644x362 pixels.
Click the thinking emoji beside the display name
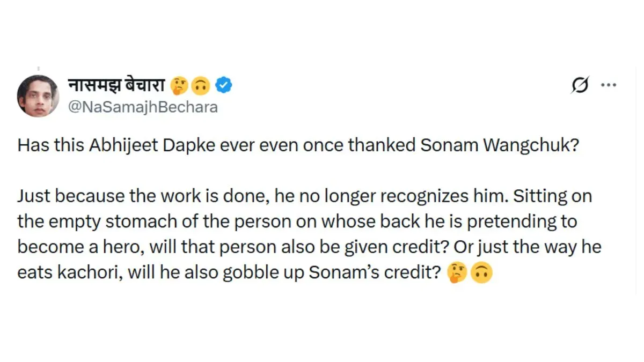(x=179, y=86)
